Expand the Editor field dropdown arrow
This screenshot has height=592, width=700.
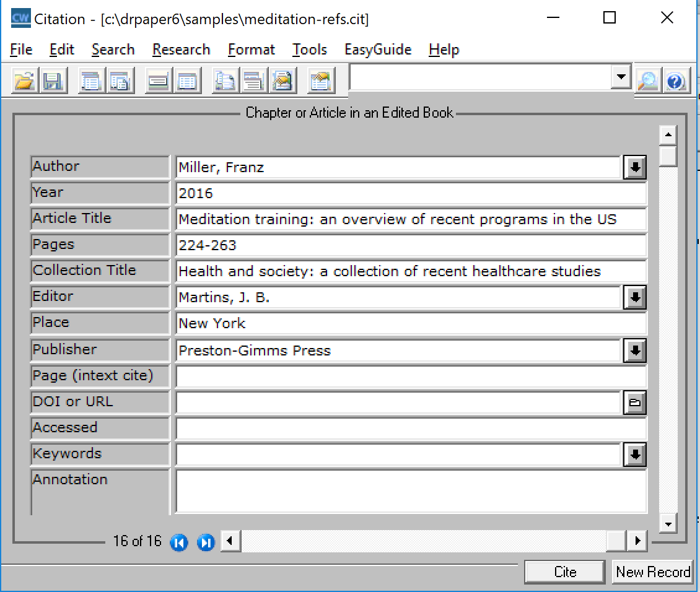[634, 298]
